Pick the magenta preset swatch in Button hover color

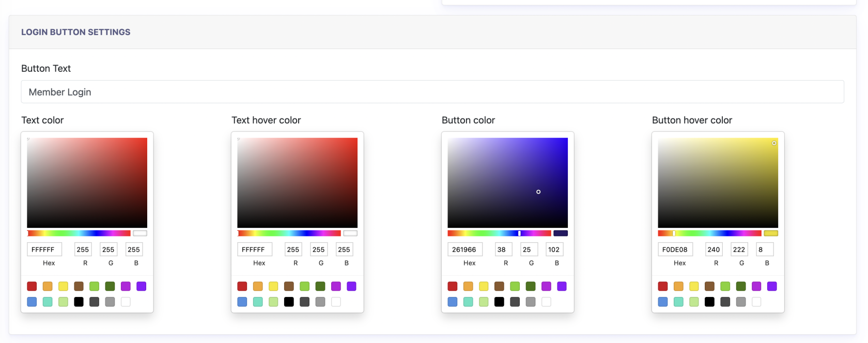coord(756,286)
